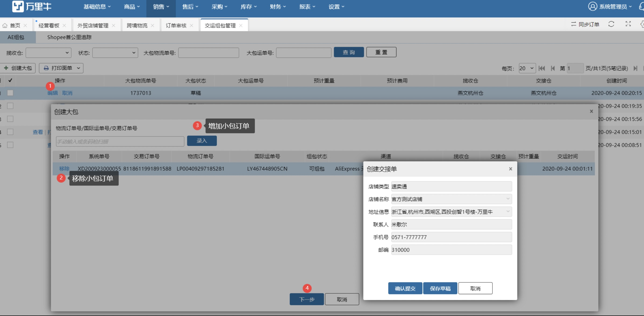The height and width of the screenshot is (316, 644).
Task: Switch to the 订单审核 tab
Action: [176, 25]
